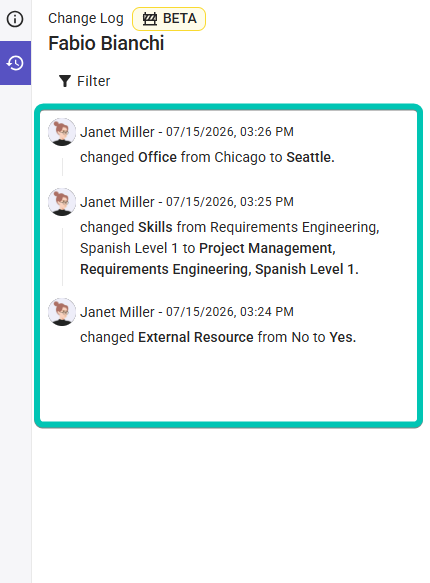The width and height of the screenshot is (430, 583).
Task: Select the Office change entry text
Action: (x=207, y=157)
